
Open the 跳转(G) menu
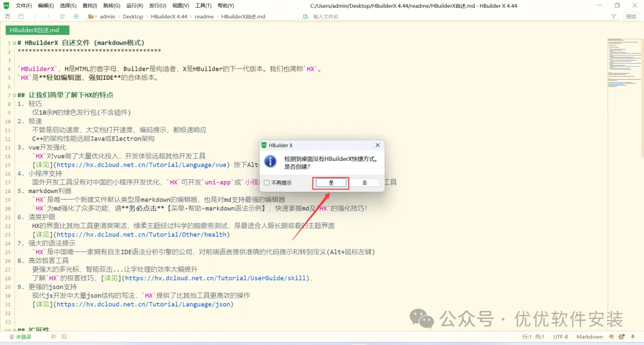click(112, 6)
